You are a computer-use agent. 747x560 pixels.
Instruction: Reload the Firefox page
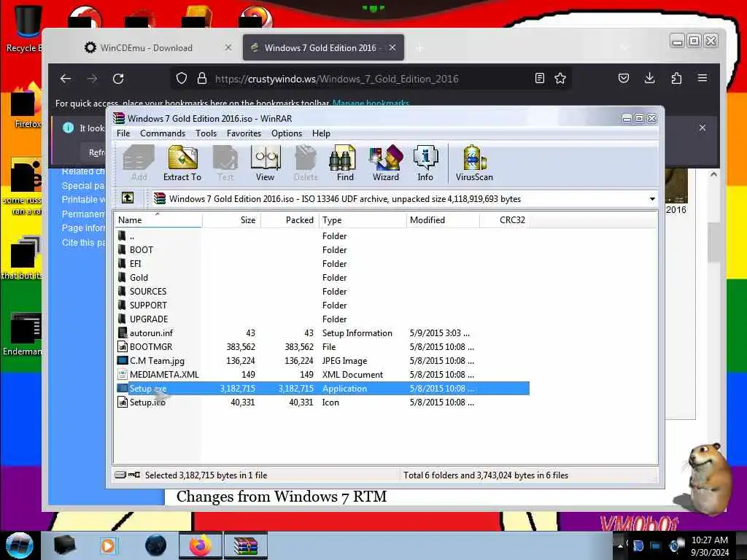pyautogui.click(x=118, y=79)
